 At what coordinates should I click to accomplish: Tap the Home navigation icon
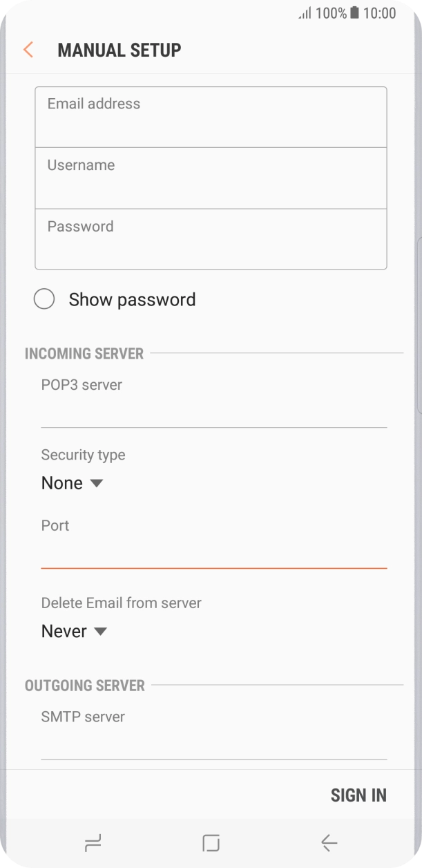211,842
